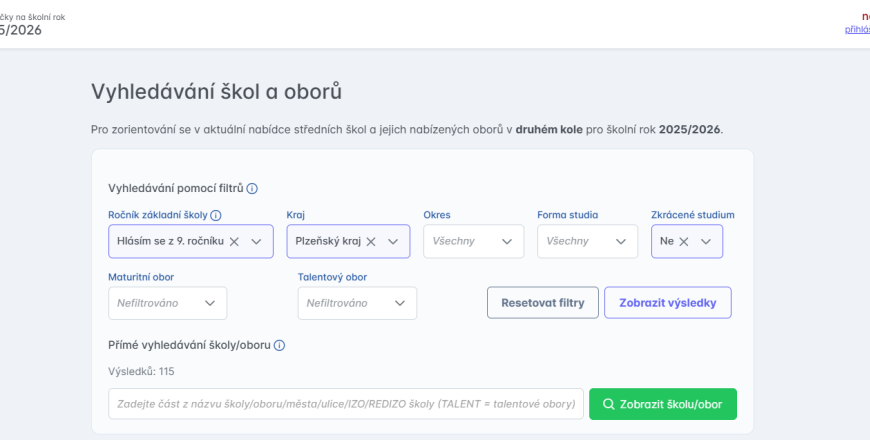Click the Forma studia label

(568, 215)
